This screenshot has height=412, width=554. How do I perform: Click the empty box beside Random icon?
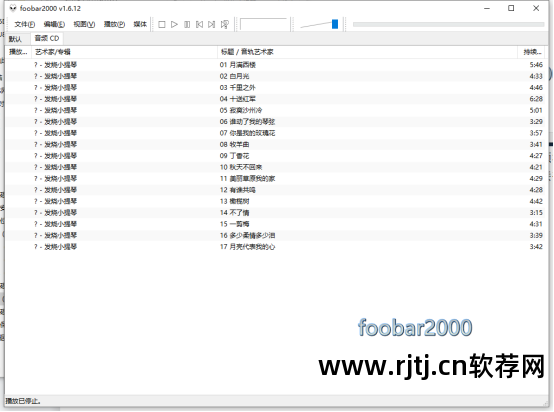(263, 24)
